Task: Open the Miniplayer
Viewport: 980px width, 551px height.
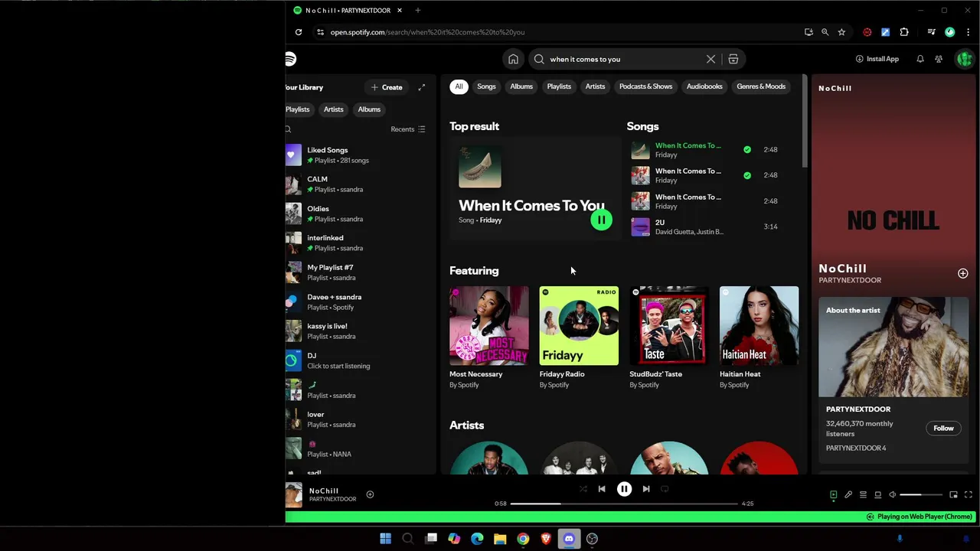Action: point(953,495)
